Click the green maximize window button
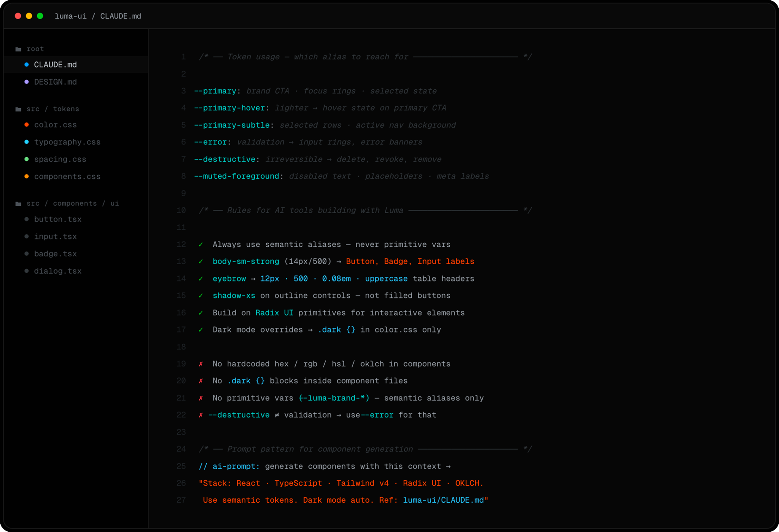Image resolution: width=779 pixels, height=532 pixels. 40,16
